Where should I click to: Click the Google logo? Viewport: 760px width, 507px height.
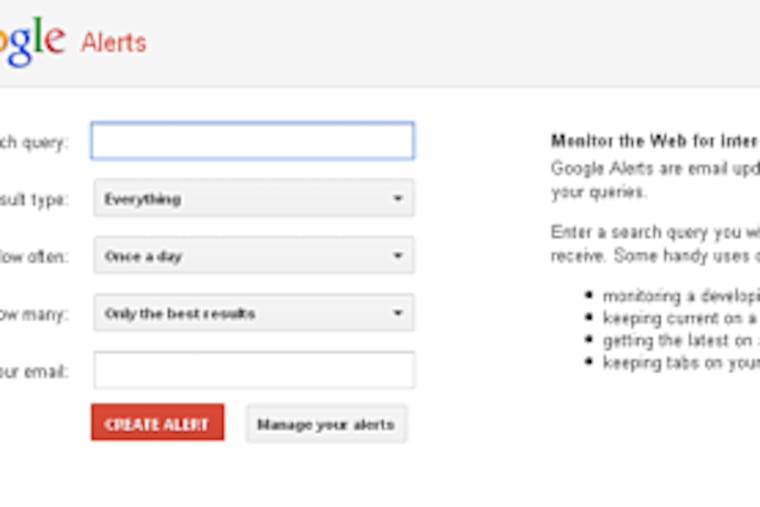point(32,40)
